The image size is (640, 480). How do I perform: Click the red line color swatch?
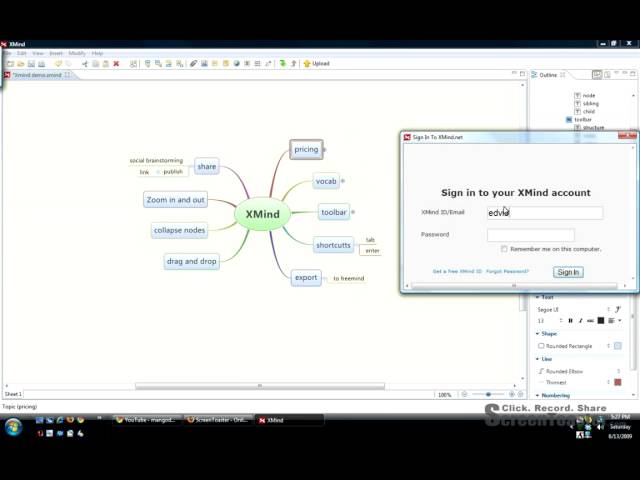point(618,382)
